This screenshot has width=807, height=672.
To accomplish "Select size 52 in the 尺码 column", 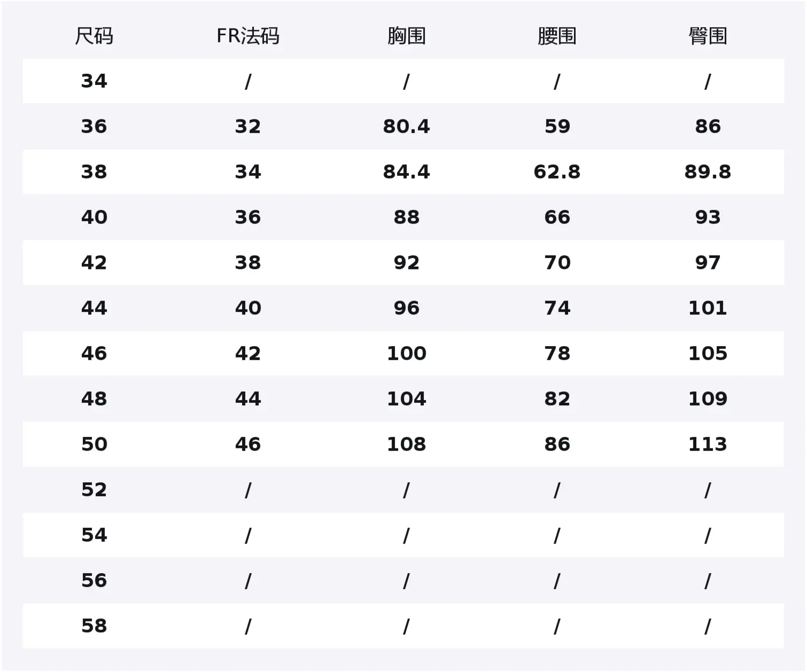I will click(94, 490).
